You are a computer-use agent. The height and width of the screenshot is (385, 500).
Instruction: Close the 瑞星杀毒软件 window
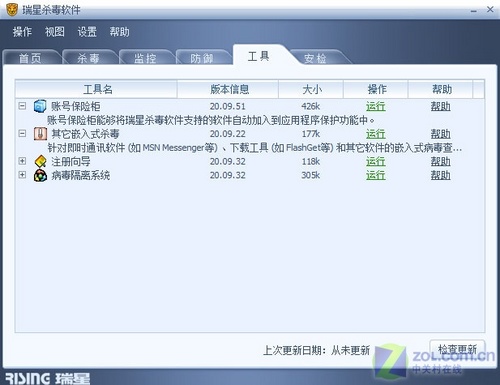pos(490,9)
